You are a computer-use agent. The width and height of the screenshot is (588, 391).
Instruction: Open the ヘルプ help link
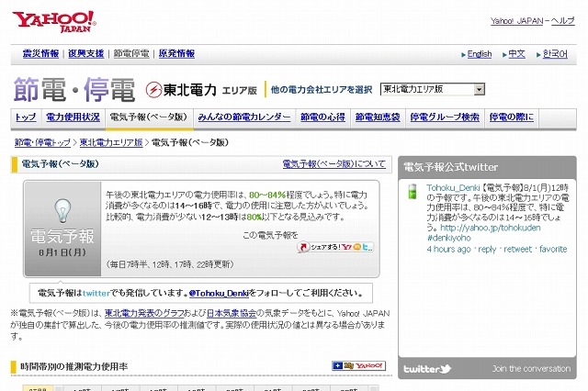(x=563, y=21)
